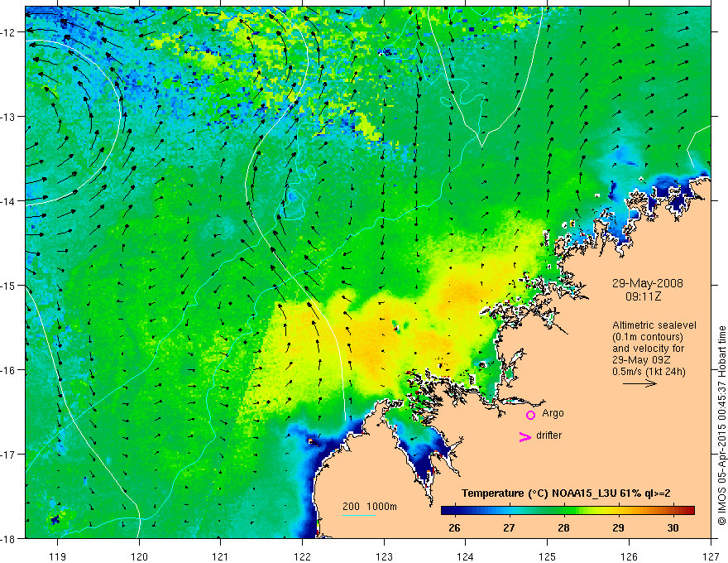The height and width of the screenshot is (563, 728).
Task: Click the latitude label -15
Action: click(8, 285)
